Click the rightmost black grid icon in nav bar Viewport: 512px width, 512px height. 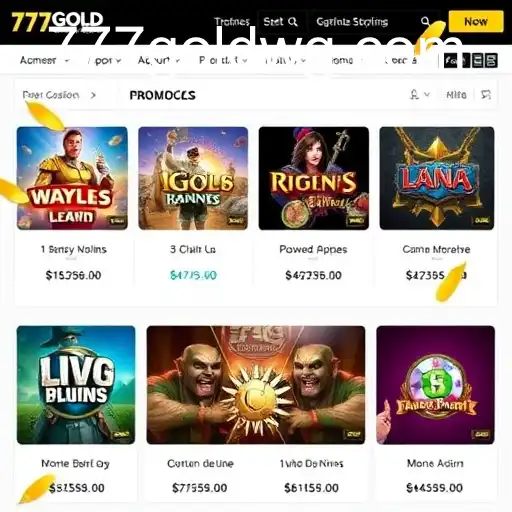tap(491, 61)
